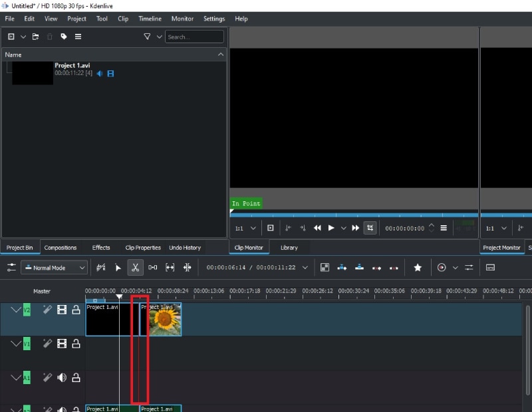Switch to the Effects tab

coord(101,248)
